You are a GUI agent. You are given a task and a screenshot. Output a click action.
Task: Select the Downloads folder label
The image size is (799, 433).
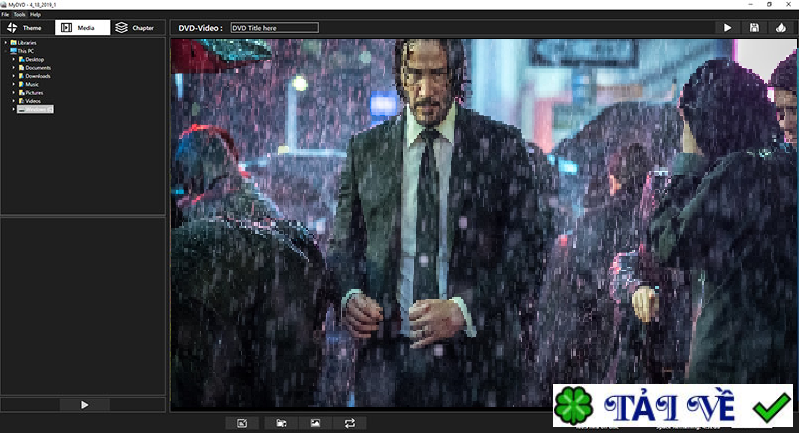pos(38,76)
